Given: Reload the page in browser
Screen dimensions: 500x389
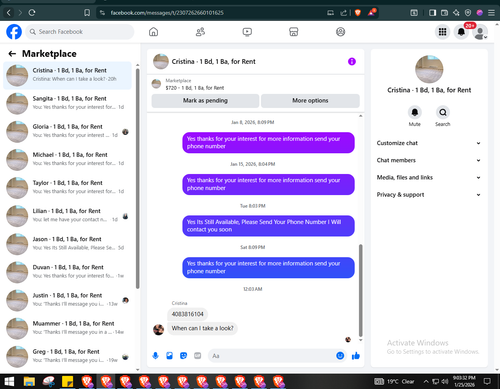Looking at the screenshot, I should pyautogui.click(x=32, y=13).
